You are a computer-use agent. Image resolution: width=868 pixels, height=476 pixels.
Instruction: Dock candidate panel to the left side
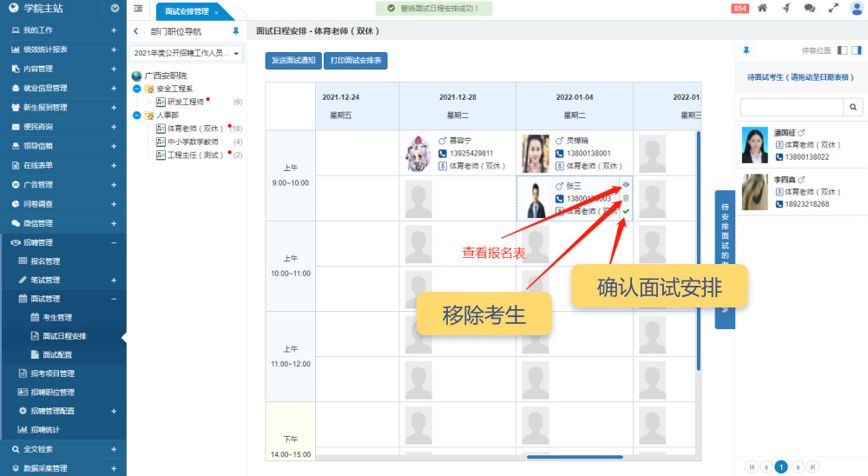coord(842,51)
